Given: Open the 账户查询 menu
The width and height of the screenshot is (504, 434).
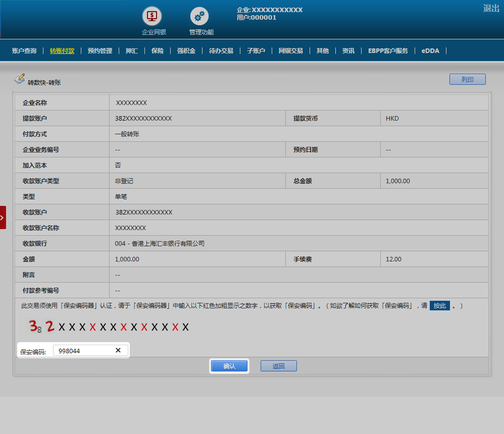Looking at the screenshot, I should 24,51.
